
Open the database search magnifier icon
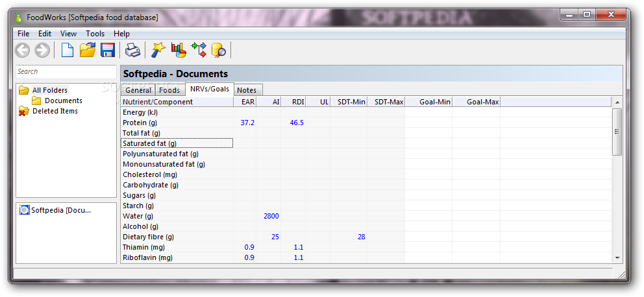[x=219, y=50]
